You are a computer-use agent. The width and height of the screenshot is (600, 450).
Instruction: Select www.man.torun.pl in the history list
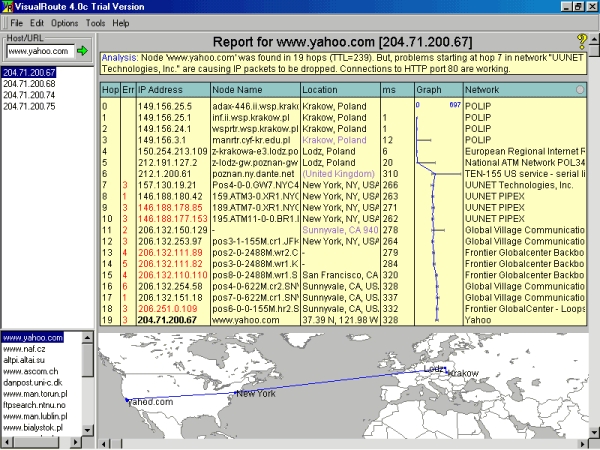point(35,394)
